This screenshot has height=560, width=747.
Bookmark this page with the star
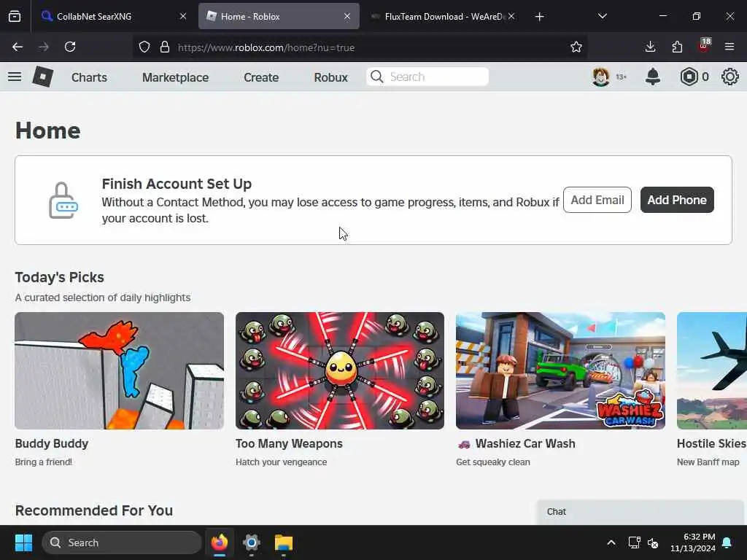(576, 47)
